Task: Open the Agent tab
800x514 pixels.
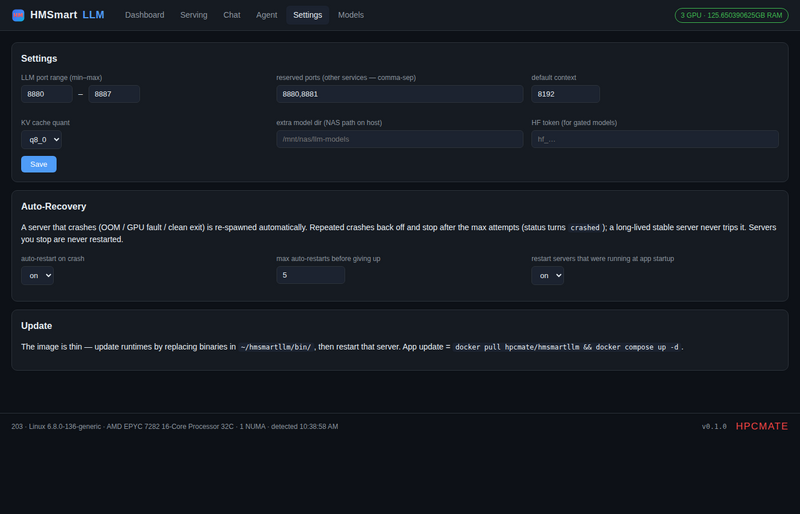Action: coord(266,15)
